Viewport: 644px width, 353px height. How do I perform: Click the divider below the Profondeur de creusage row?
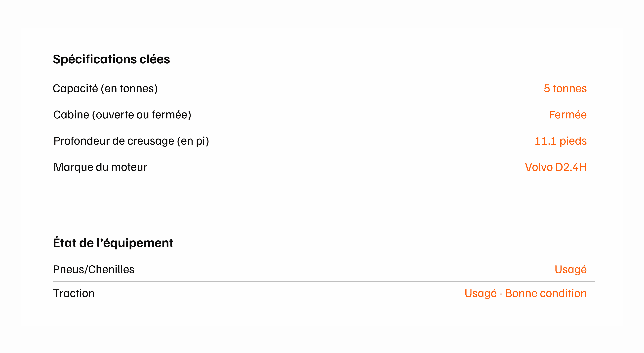click(323, 154)
